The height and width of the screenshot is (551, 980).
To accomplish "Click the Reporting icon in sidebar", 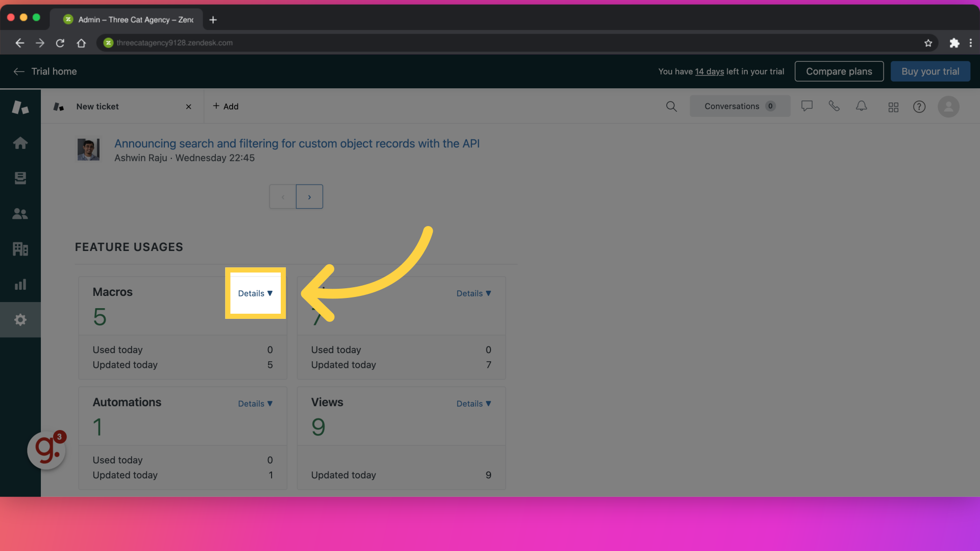I will pyautogui.click(x=20, y=284).
